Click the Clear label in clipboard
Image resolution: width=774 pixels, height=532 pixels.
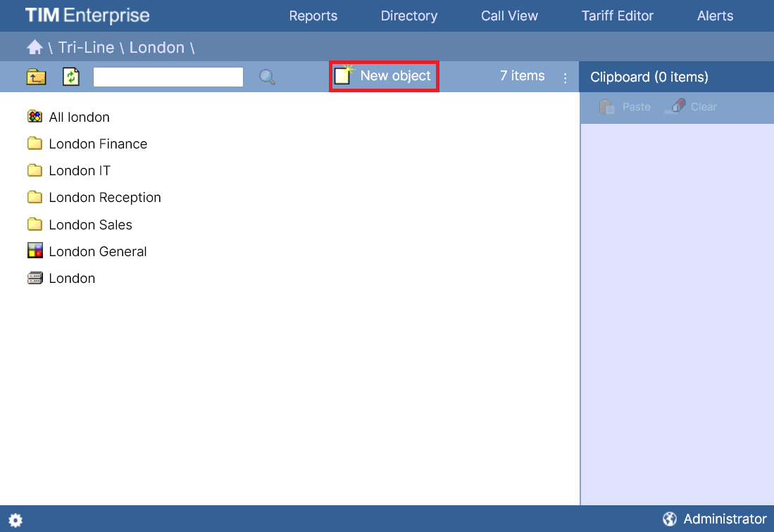pyautogui.click(x=704, y=107)
